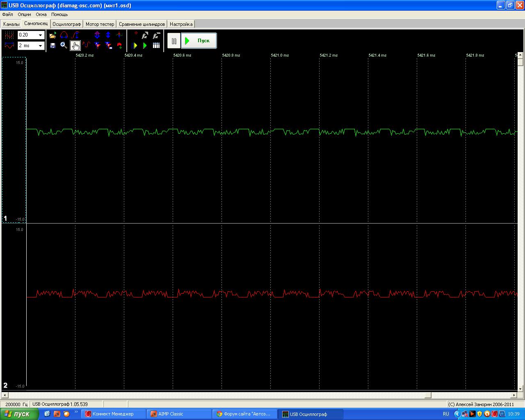Switch to the Мотор тестер tab
Screen dimensions: 525x420
pyautogui.click(x=100, y=24)
